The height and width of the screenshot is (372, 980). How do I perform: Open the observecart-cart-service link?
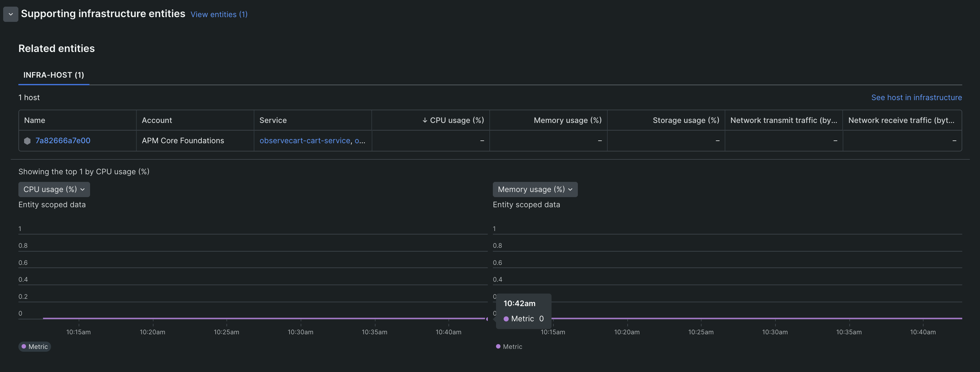click(305, 141)
